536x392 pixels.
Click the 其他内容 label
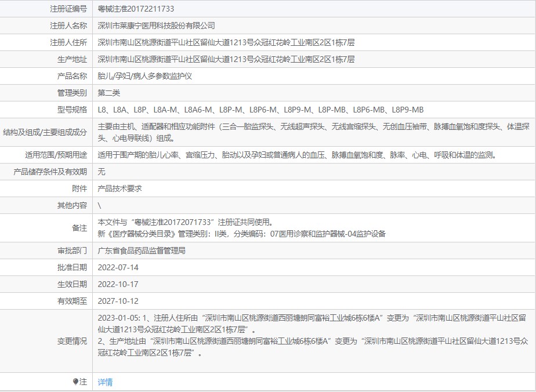pos(72,205)
